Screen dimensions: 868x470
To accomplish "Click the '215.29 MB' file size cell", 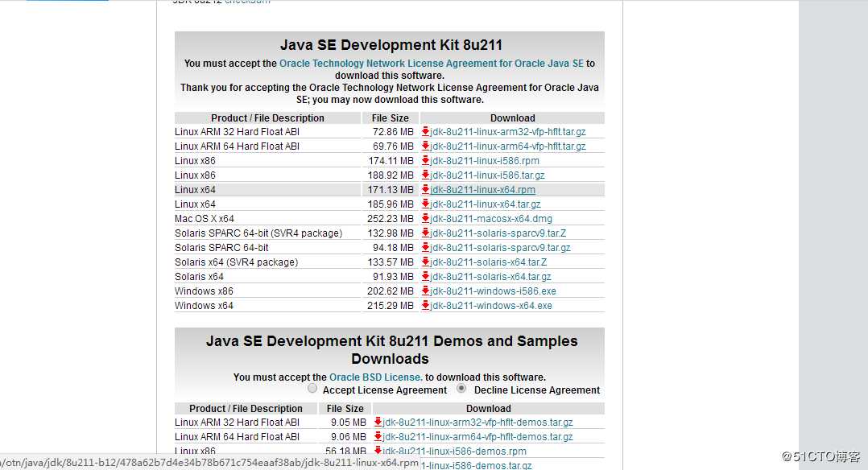I will pos(391,305).
